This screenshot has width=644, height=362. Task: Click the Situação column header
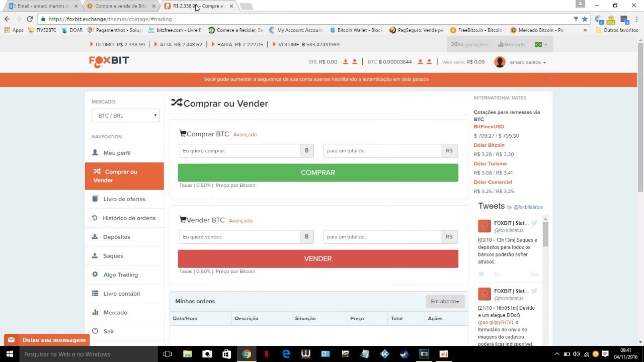305,318
